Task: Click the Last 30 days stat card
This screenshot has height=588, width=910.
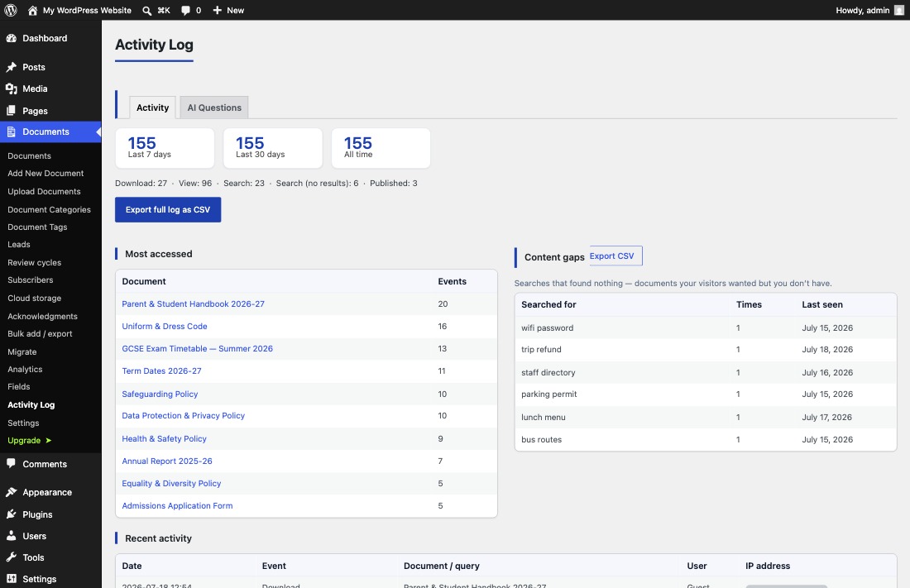Action: point(273,148)
